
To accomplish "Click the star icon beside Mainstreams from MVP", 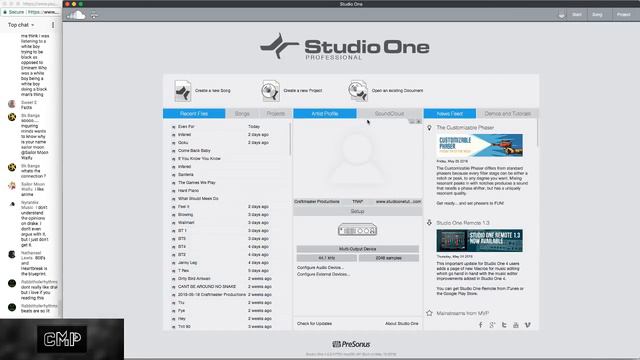I will pyautogui.click(x=429, y=313).
